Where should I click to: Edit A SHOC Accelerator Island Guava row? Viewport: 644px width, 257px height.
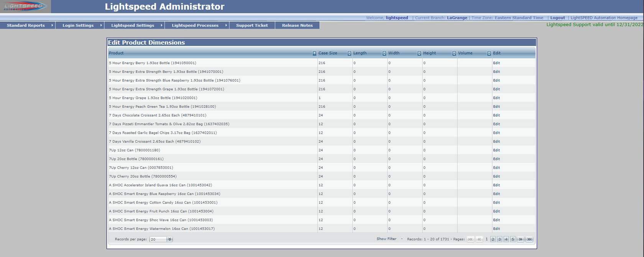[x=496, y=185]
